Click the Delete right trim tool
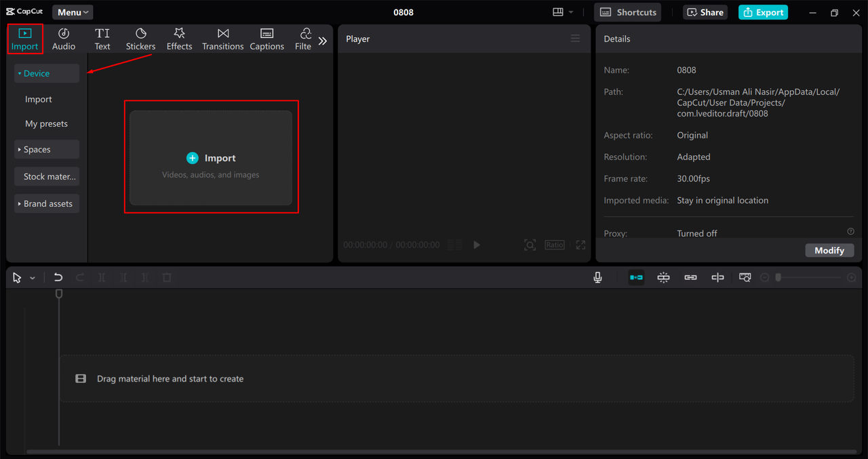Screen dimensions: 868x459 coord(145,277)
